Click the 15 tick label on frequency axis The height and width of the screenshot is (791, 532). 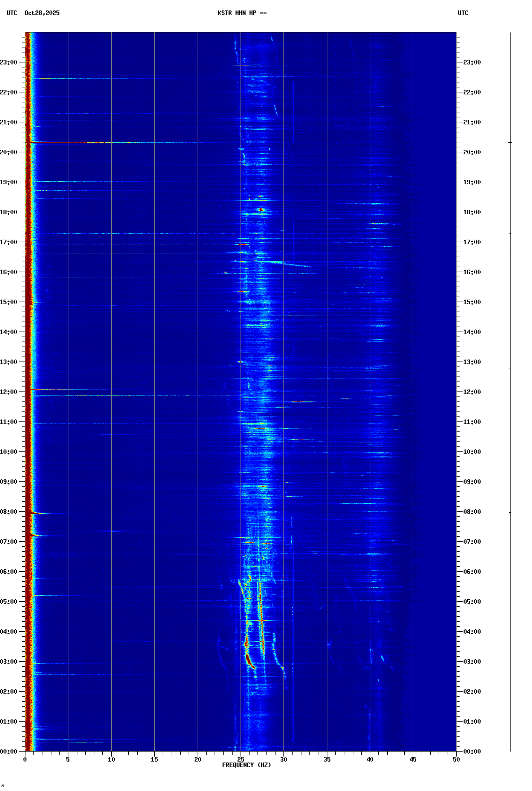tap(154, 760)
